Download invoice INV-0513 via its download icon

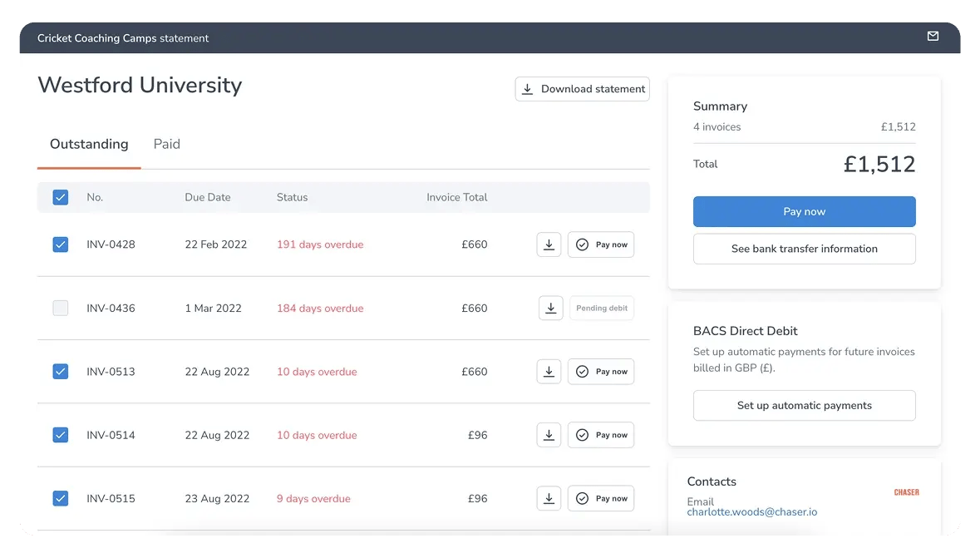[549, 372]
